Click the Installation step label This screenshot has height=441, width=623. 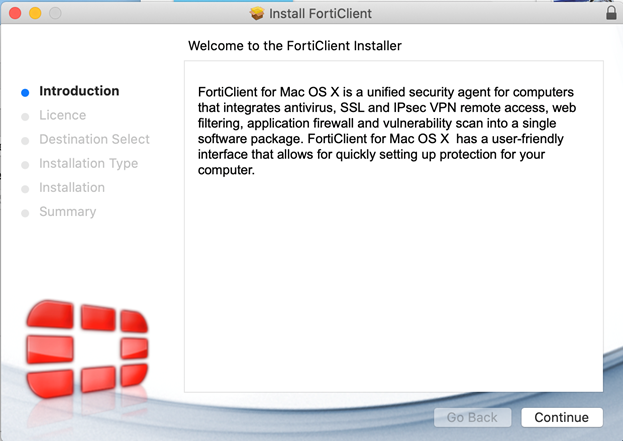click(72, 187)
